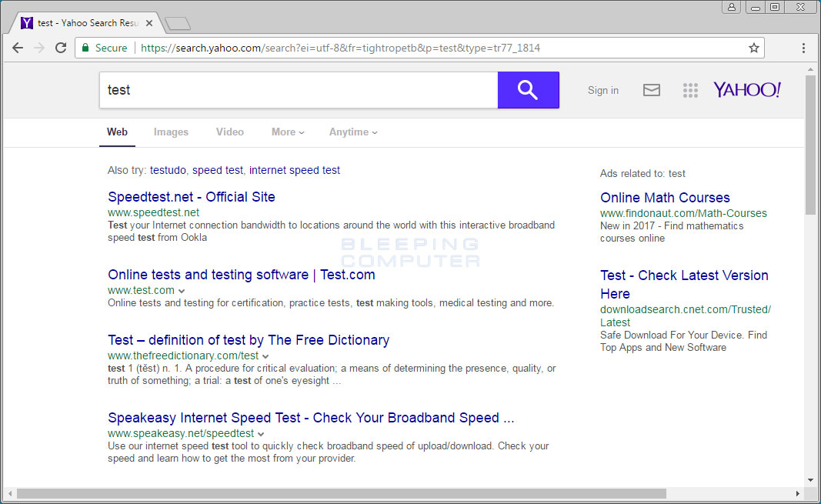Try the internet speed test suggestion

[294, 170]
